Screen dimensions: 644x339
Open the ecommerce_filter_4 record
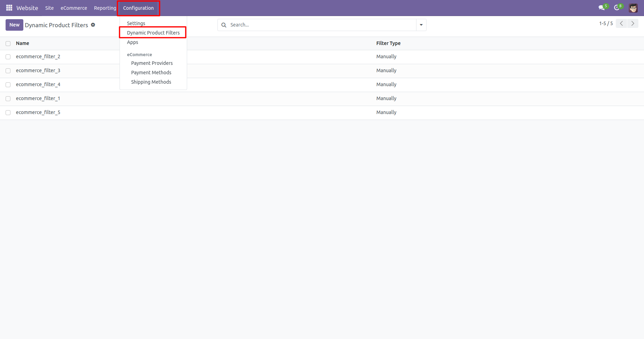38,84
